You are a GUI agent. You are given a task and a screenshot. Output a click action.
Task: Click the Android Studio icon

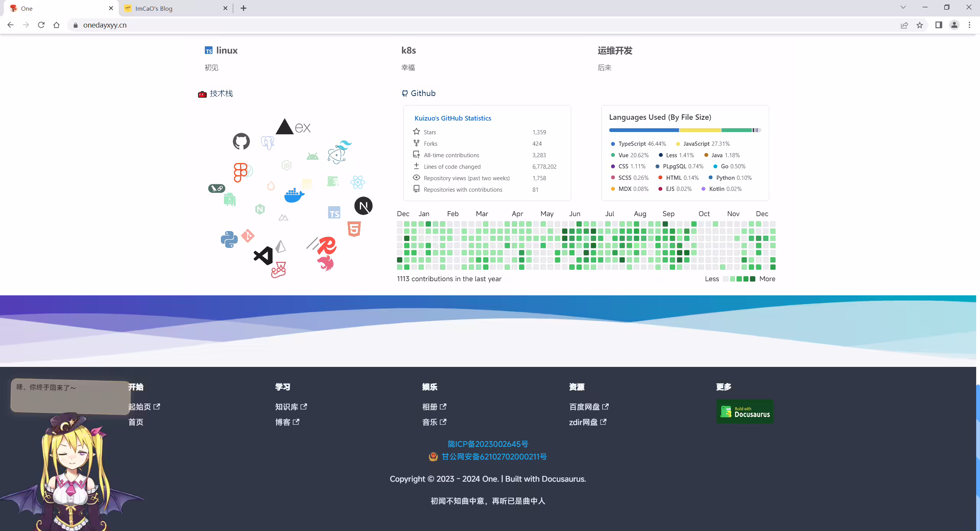(x=230, y=199)
